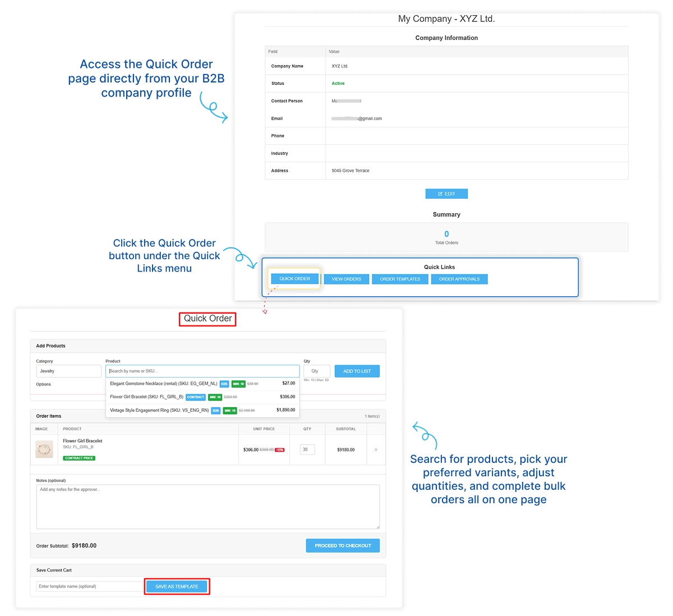Click PROCEED TO CHECKOUT
Screen dimensions: 673x616
click(x=343, y=545)
